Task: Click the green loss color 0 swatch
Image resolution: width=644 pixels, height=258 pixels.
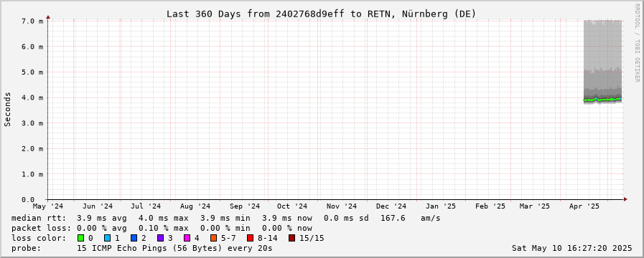Action: click(x=80, y=238)
